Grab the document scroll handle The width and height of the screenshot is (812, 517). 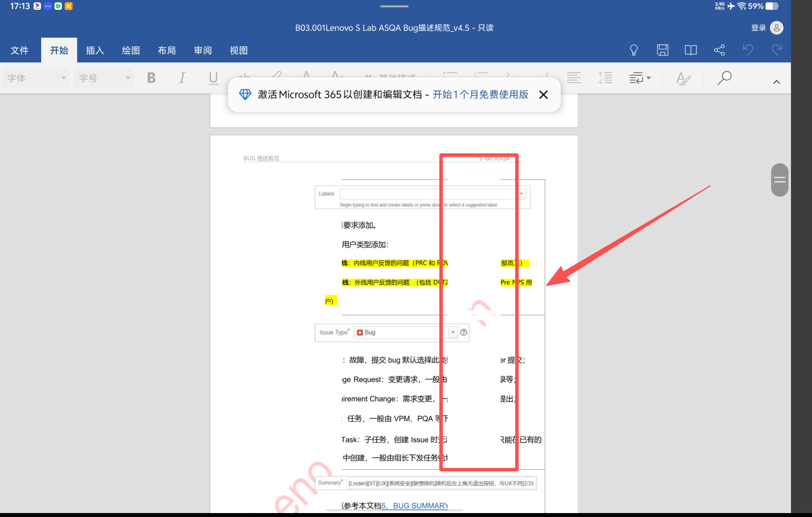tap(780, 180)
